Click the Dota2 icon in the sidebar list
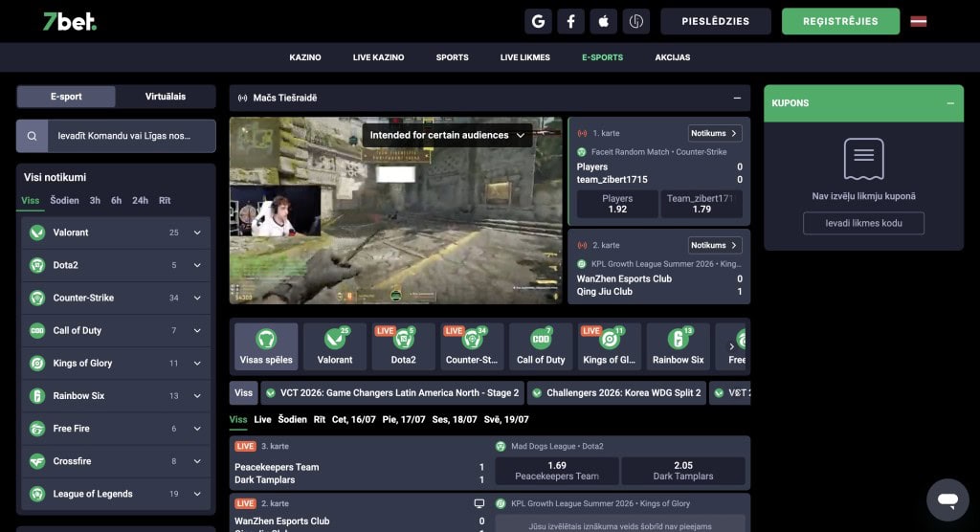Viewport: 980px width, 532px height. point(37,265)
